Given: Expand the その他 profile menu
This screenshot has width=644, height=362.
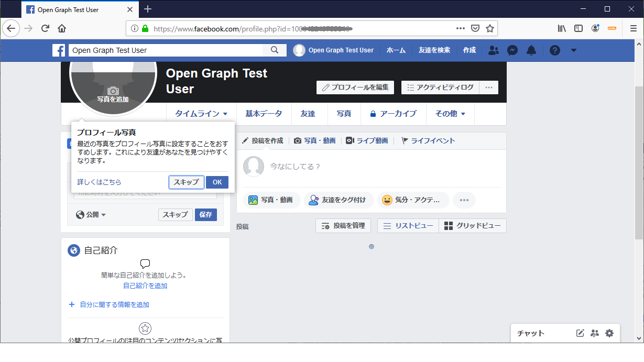Looking at the screenshot, I should [x=450, y=114].
